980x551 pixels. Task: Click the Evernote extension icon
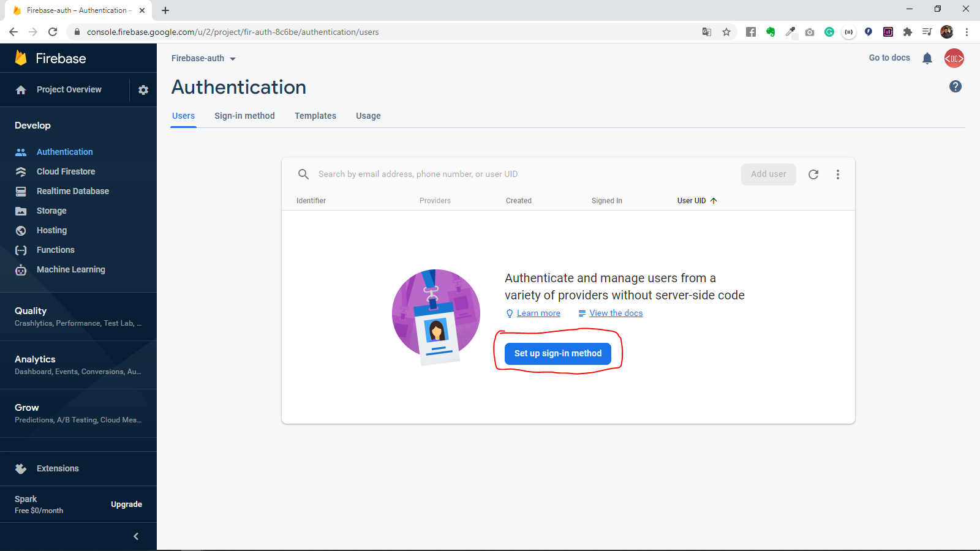[x=771, y=32]
